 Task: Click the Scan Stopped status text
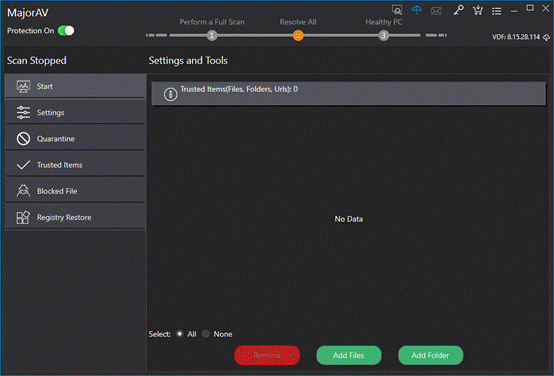tap(37, 60)
